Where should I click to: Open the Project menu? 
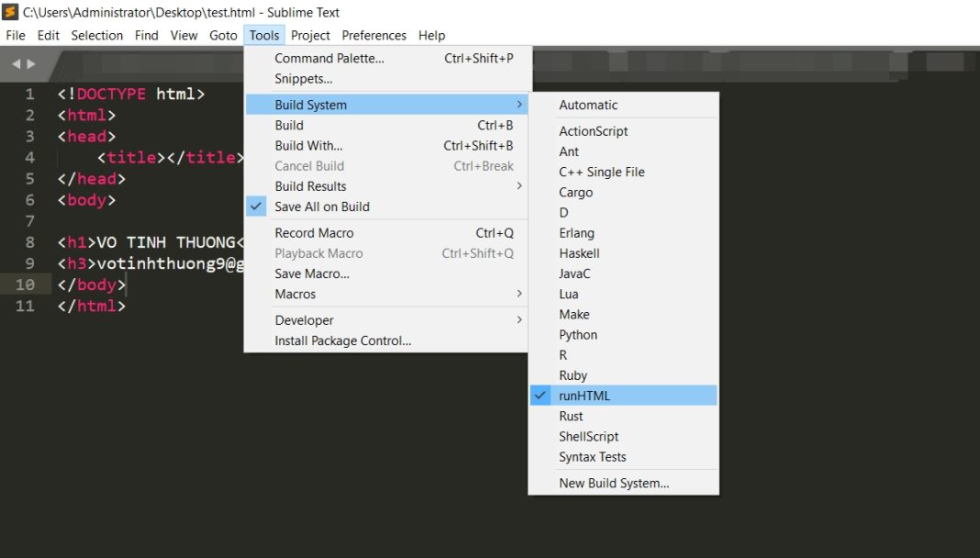click(x=310, y=35)
